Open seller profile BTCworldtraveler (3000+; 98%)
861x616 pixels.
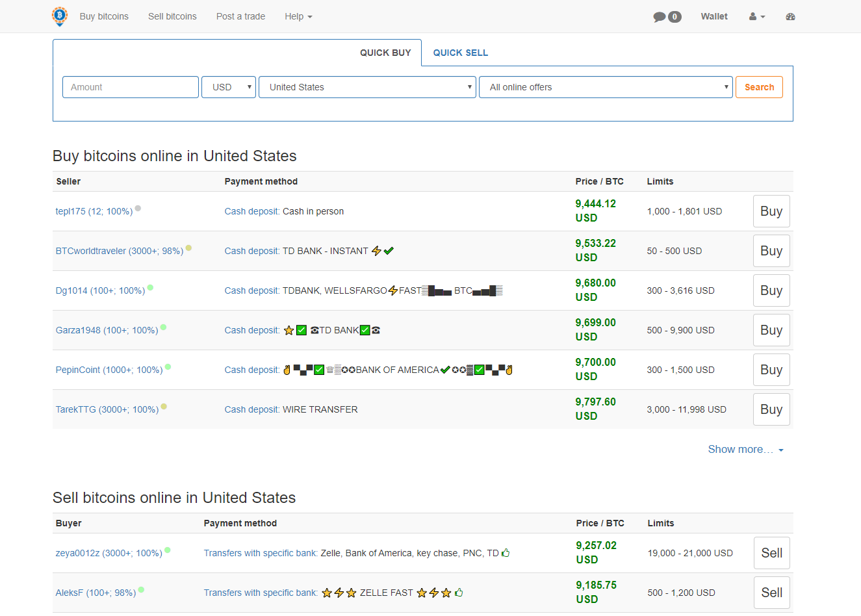(120, 251)
